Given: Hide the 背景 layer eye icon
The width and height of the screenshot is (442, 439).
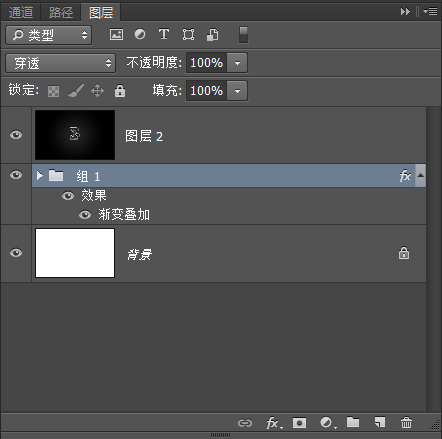Looking at the screenshot, I should (x=16, y=253).
